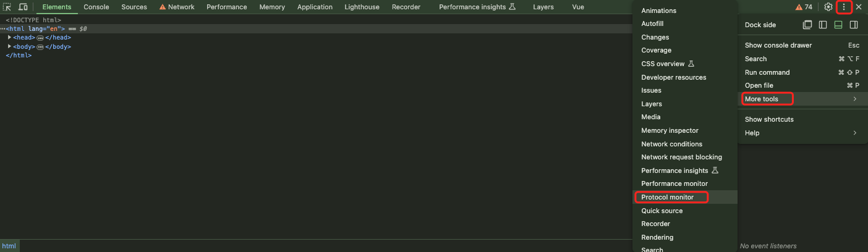
Task: Open the Application tab
Action: pos(315,7)
